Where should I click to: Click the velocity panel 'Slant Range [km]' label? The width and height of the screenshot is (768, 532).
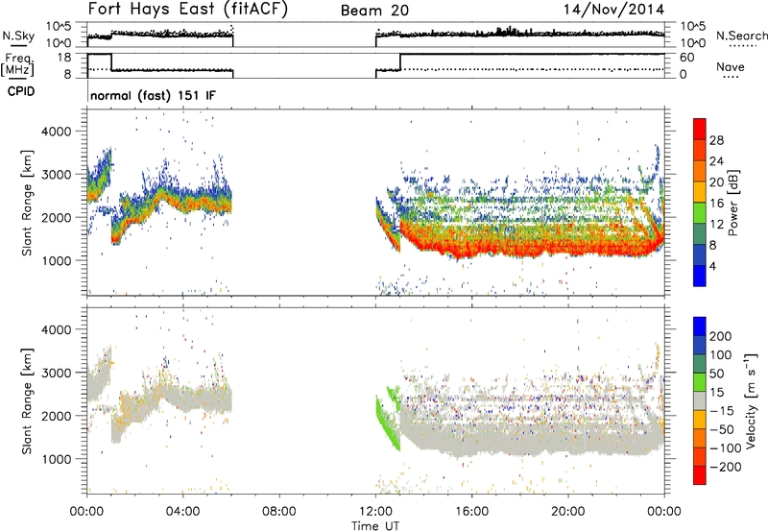click(x=27, y=400)
